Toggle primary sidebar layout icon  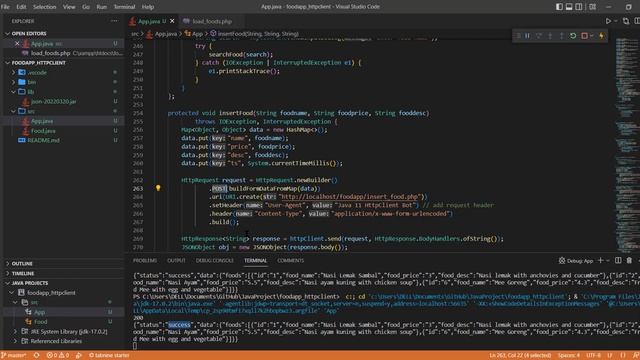click(x=559, y=7)
